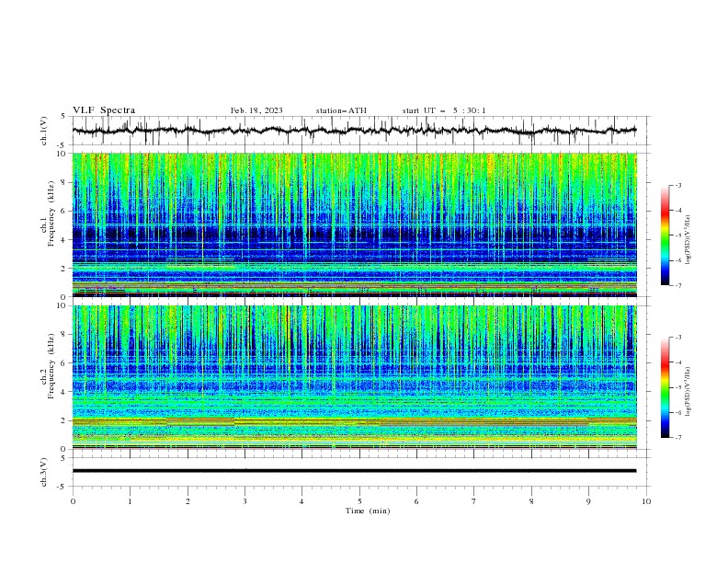Viewport: 728px width, 563px height.
Task: Click the upper PSD color bar
Action: pos(665,236)
